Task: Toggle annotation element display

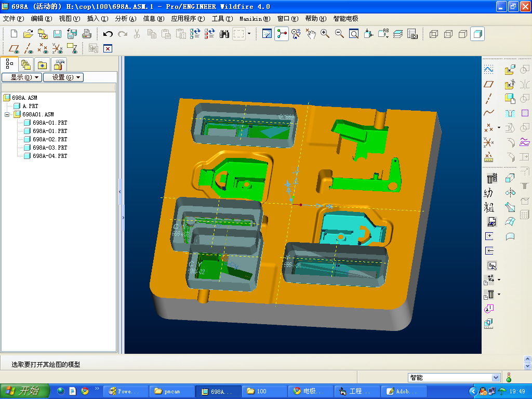Action: [72, 48]
